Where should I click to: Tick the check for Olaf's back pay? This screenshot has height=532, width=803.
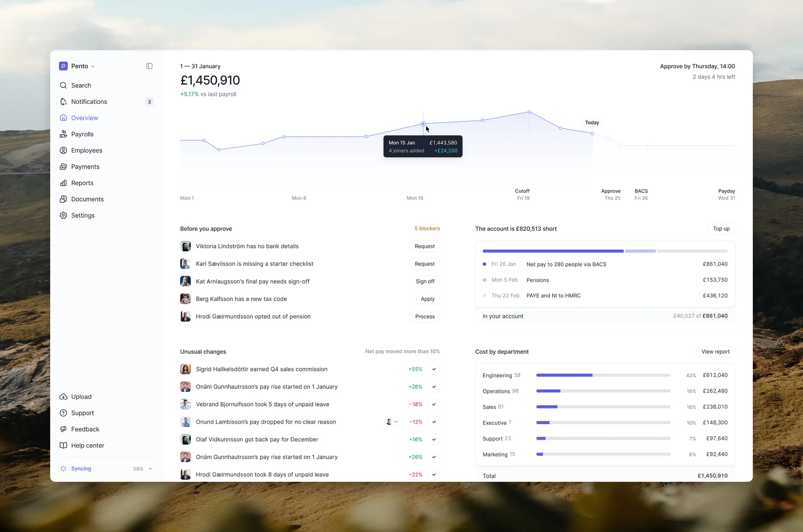click(434, 440)
